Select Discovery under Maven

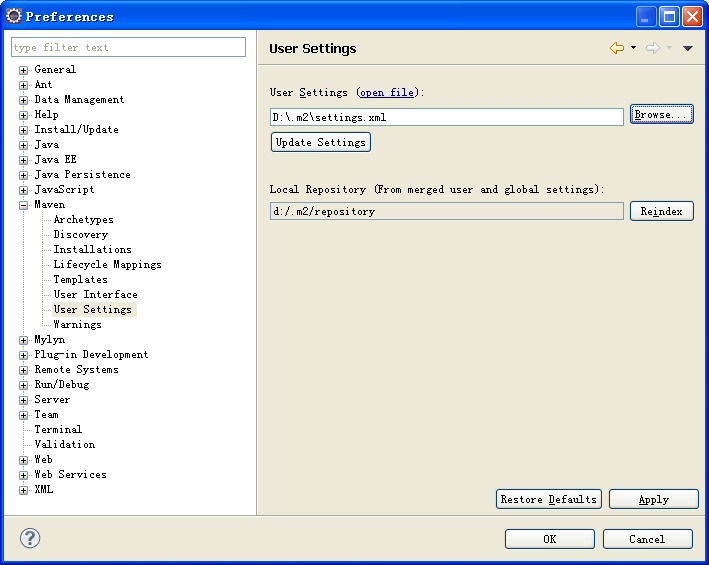coord(81,235)
